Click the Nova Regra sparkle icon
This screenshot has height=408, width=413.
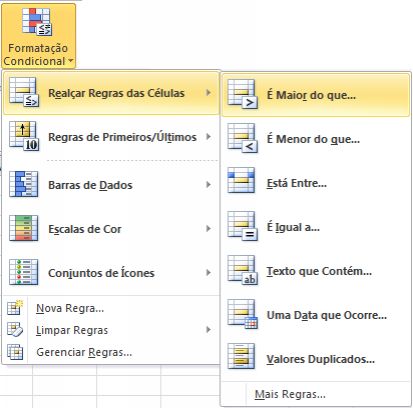(15, 307)
